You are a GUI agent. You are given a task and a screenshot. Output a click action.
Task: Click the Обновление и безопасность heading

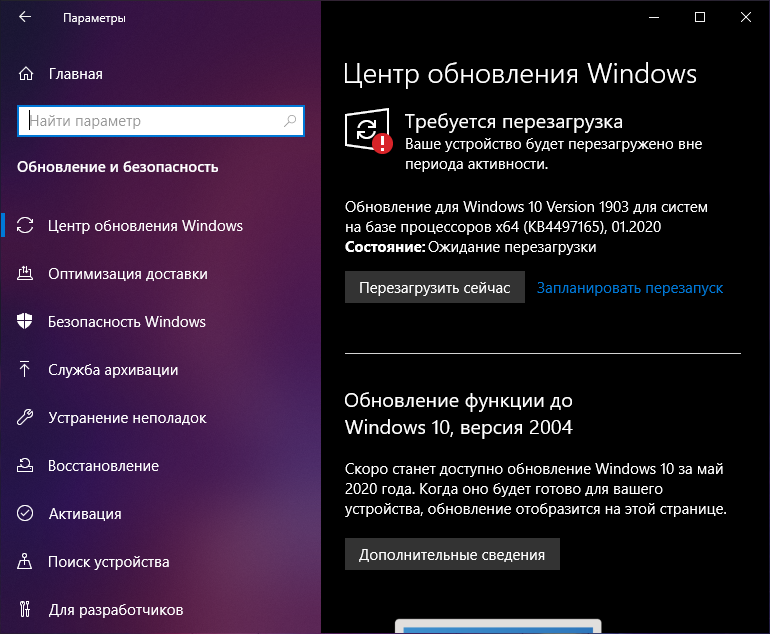[117, 167]
